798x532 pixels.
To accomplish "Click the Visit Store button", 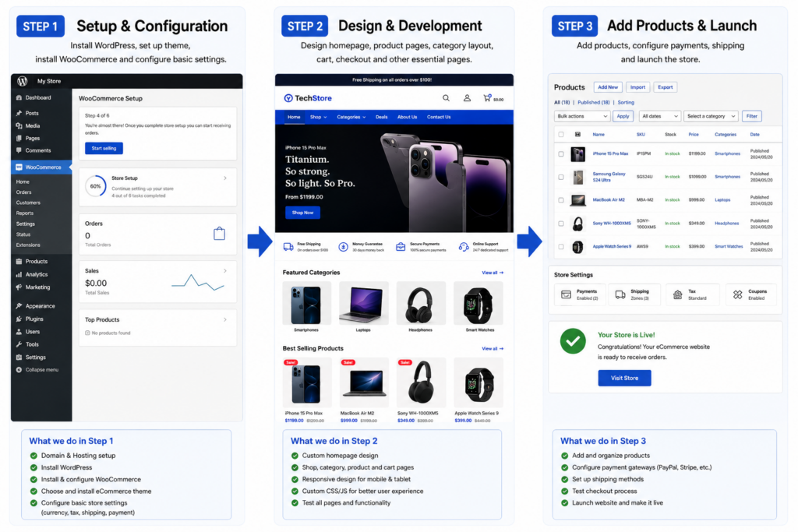I will 624,378.
